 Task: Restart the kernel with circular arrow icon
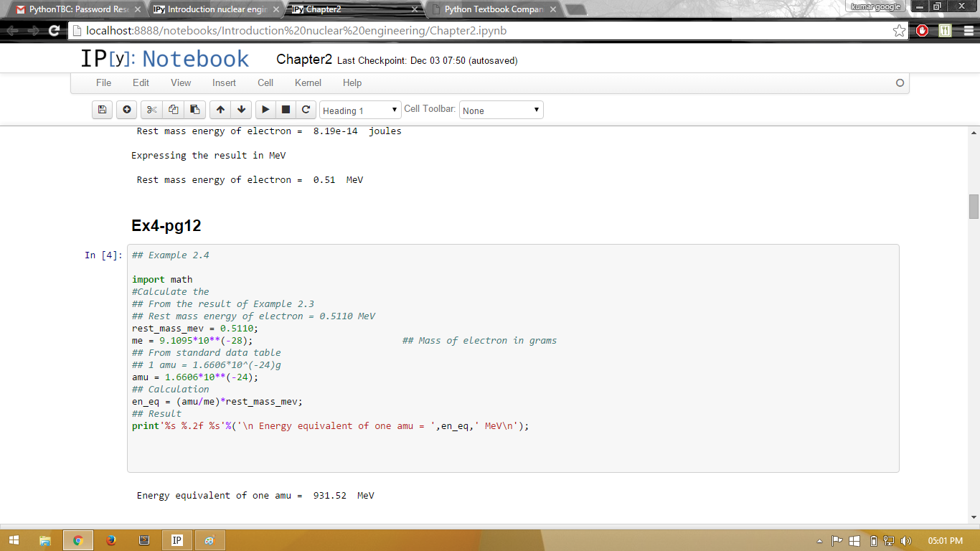tap(306, 110)
